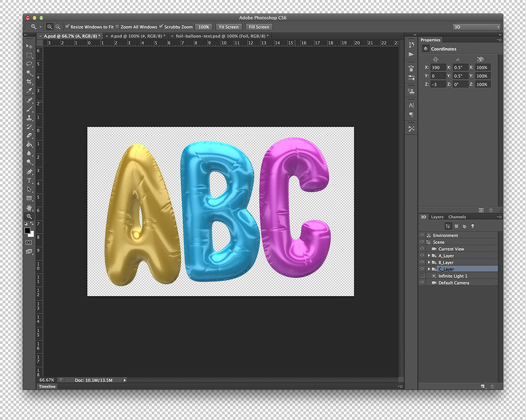Open the 3D workspace dropdown
This screenshot has height=420, width=526.
[x=476, y=27]
